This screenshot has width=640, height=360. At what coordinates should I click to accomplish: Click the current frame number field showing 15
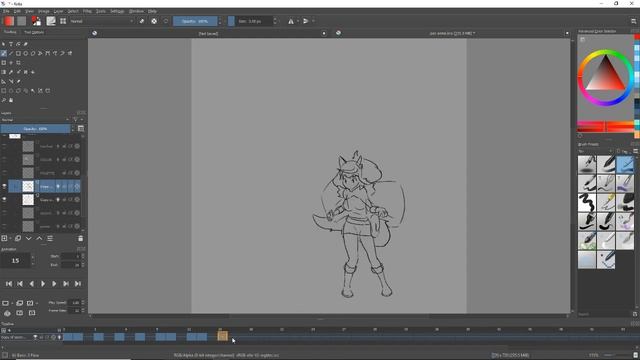pos(16,260)
